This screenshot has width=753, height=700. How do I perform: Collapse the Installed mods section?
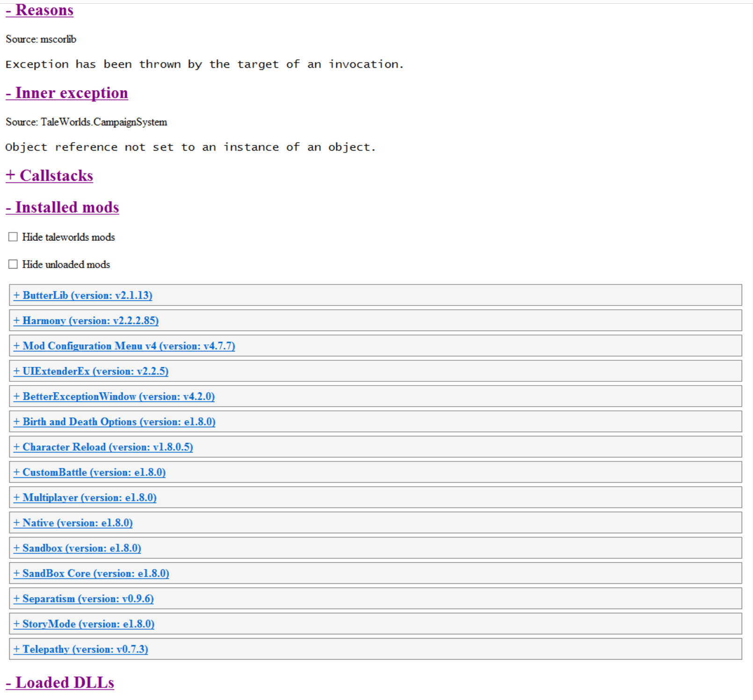click(62, 207)
